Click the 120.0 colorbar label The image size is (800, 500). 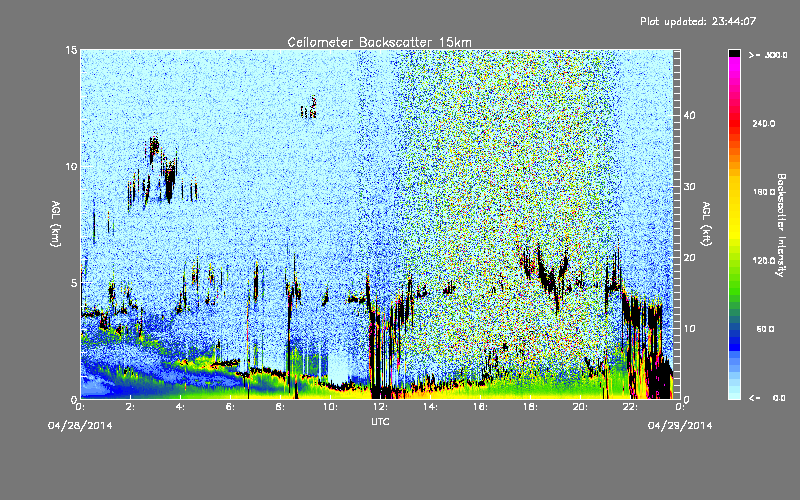tap(764, 261)
